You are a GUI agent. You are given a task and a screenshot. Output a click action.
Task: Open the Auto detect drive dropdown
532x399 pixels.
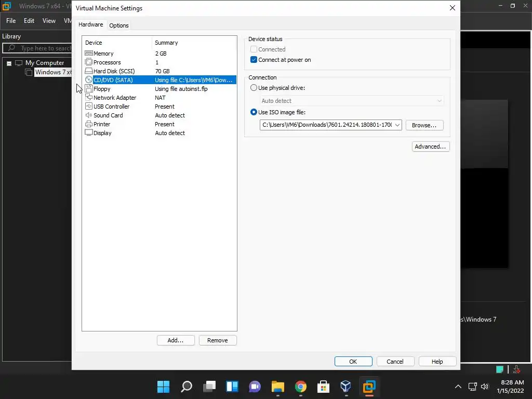point(440,101)
